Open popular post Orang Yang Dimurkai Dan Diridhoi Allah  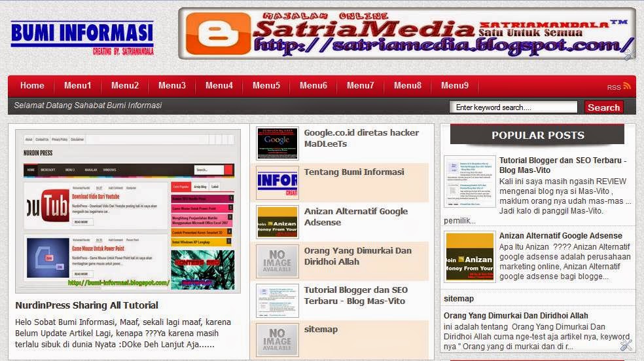(516, 315)
